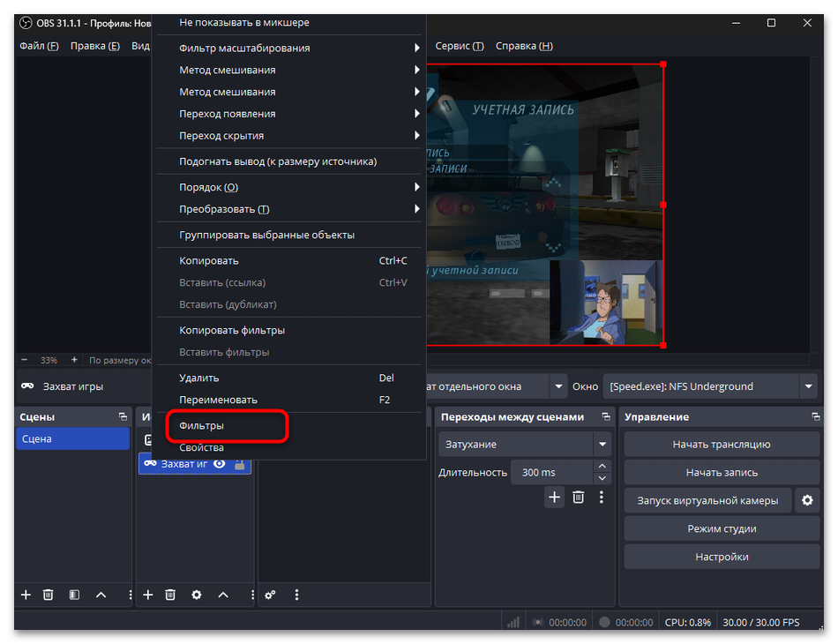The width and height of the screenshot is (838, 644).
Task: Click CPU: 0.8% status text
Action: 688,622
